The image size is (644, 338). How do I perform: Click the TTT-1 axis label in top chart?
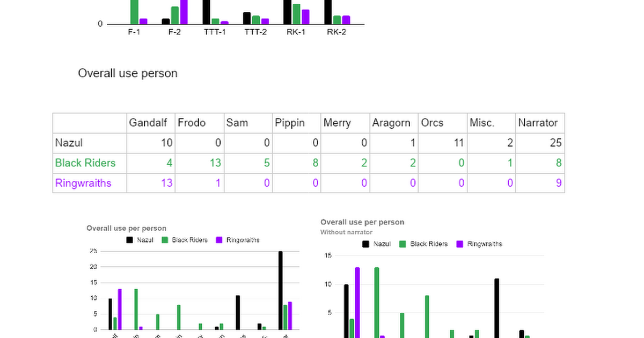coord(215,32)
